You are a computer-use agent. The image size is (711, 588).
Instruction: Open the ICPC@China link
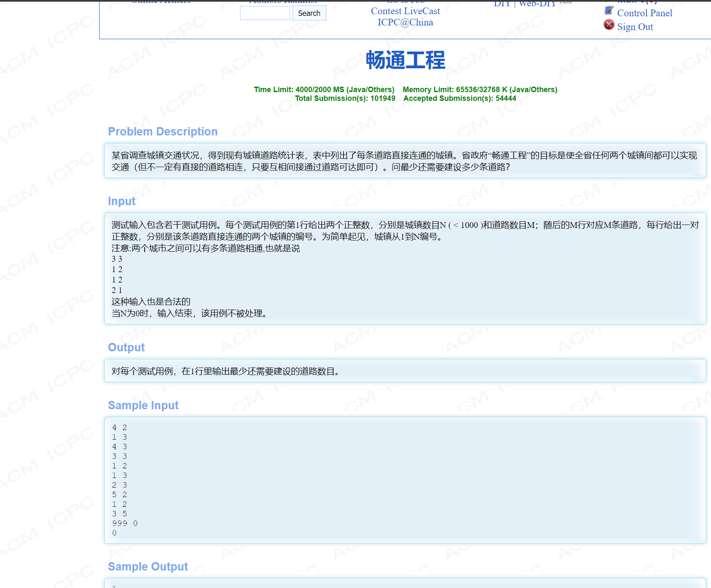click(x=406, y=23)
